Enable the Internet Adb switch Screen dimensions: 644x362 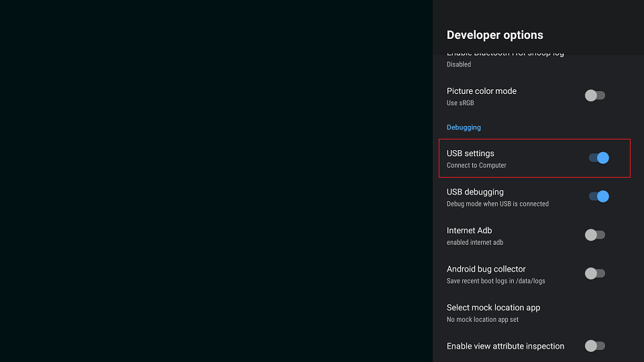(595, 235)
